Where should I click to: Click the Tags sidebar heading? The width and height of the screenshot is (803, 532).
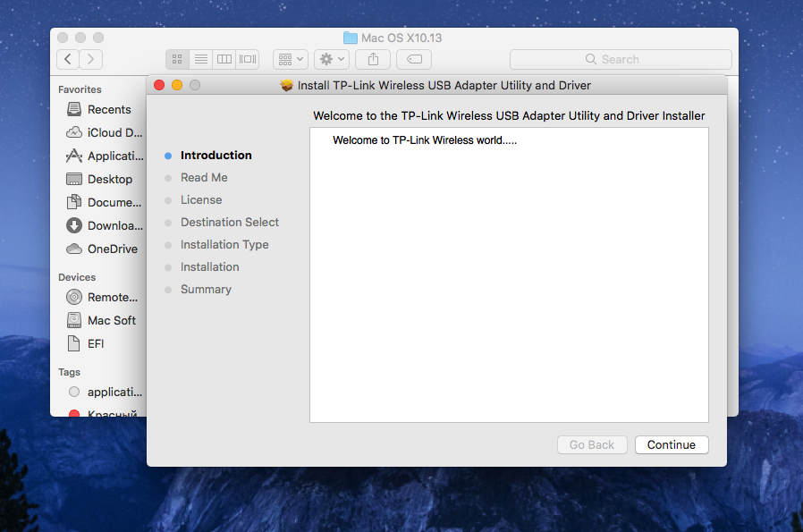(69, 372)
